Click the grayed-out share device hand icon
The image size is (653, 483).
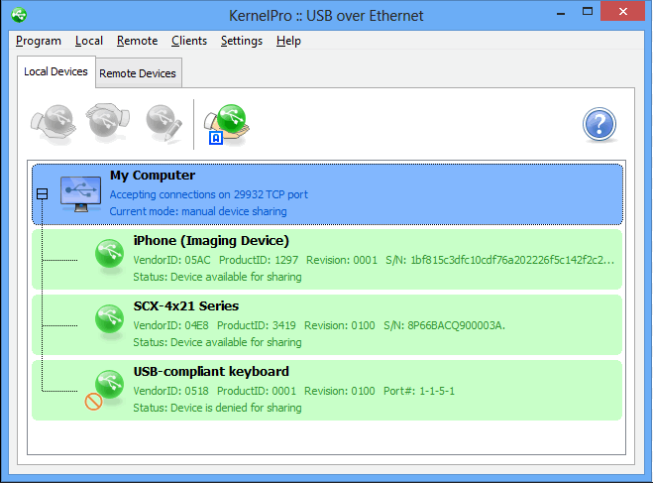click(x=53, y=123)
